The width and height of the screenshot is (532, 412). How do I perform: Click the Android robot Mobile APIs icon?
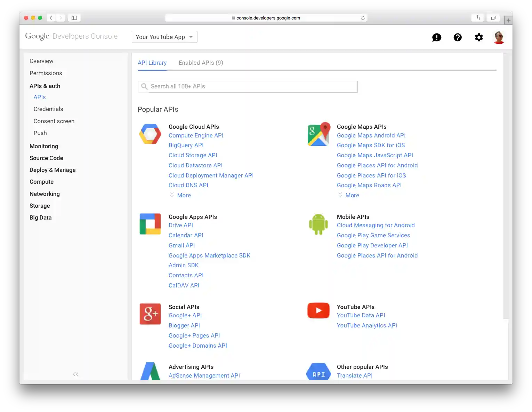[319, 224]
